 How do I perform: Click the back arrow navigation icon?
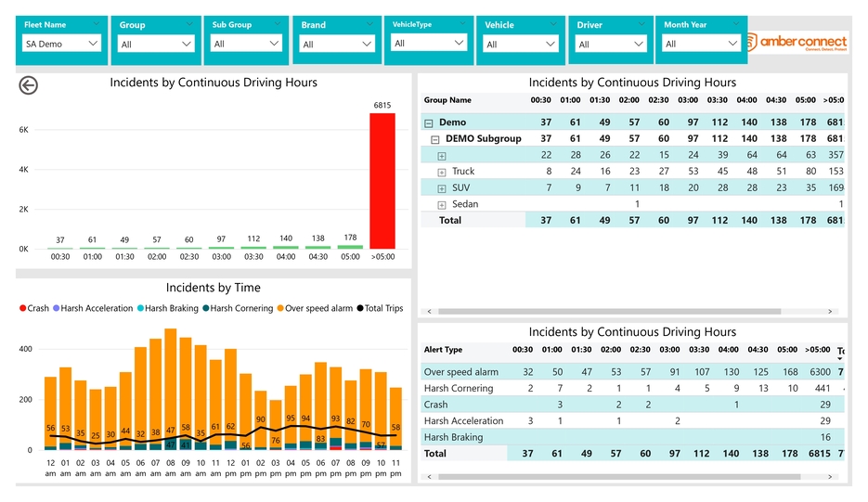click(x=29, y=86)
